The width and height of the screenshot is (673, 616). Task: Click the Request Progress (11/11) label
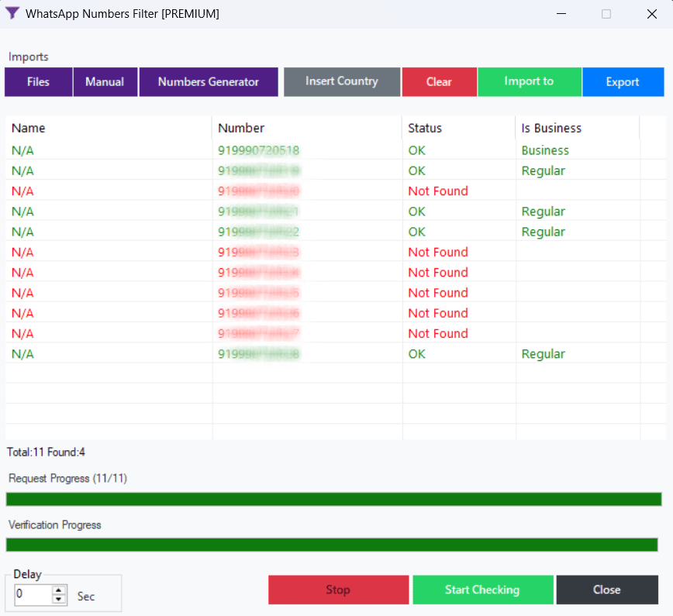[67, 478]
